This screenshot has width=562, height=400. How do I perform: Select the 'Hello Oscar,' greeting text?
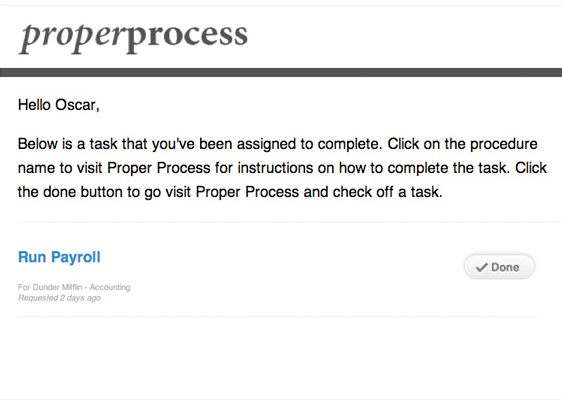coord(58,105)
